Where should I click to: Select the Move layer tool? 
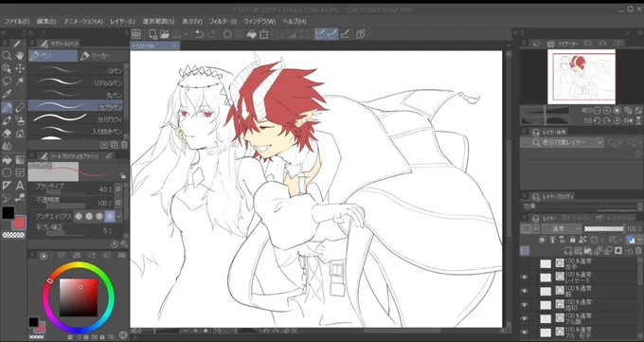click(x=20, y=68)
